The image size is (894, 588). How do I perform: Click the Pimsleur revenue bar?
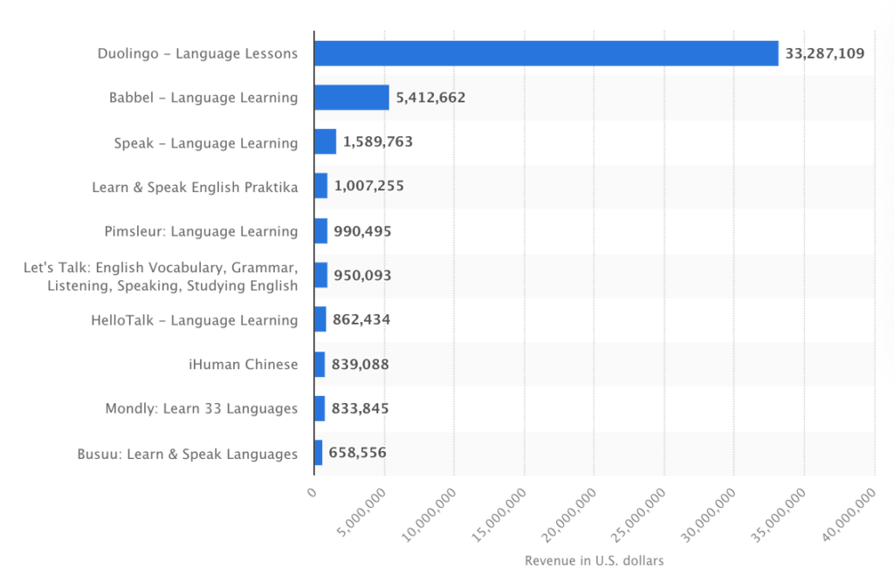tap(321, 231)
